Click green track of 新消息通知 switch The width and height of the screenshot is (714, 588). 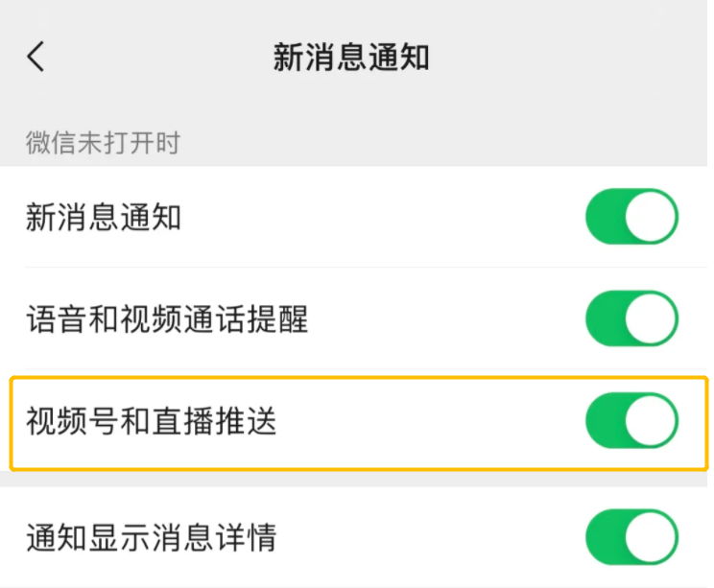[x=605, y=217]
